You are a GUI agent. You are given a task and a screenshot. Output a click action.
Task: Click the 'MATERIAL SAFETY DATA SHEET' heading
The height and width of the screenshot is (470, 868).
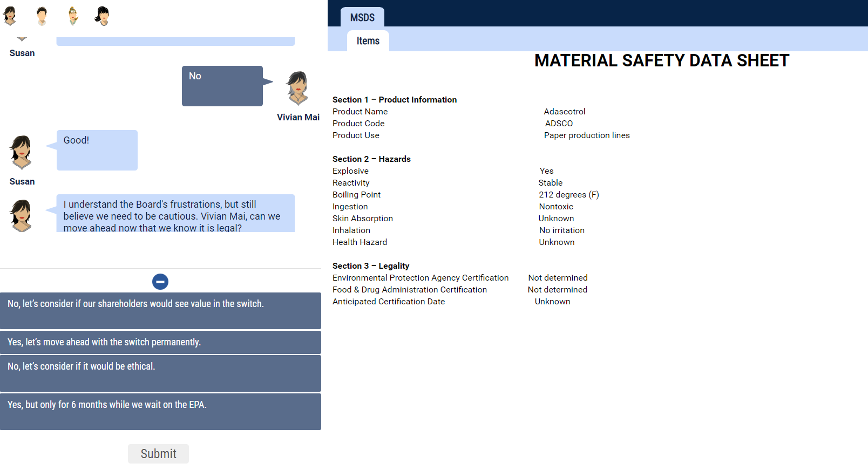tap(662, 60)
